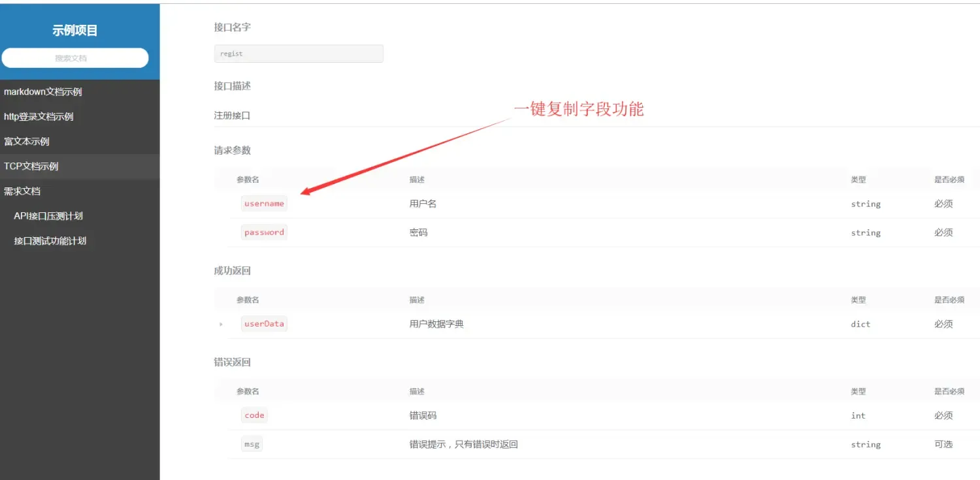Screen dimensions: 980x480
Task: Select the 富文本示例 sidebar item
Action: 27,141
